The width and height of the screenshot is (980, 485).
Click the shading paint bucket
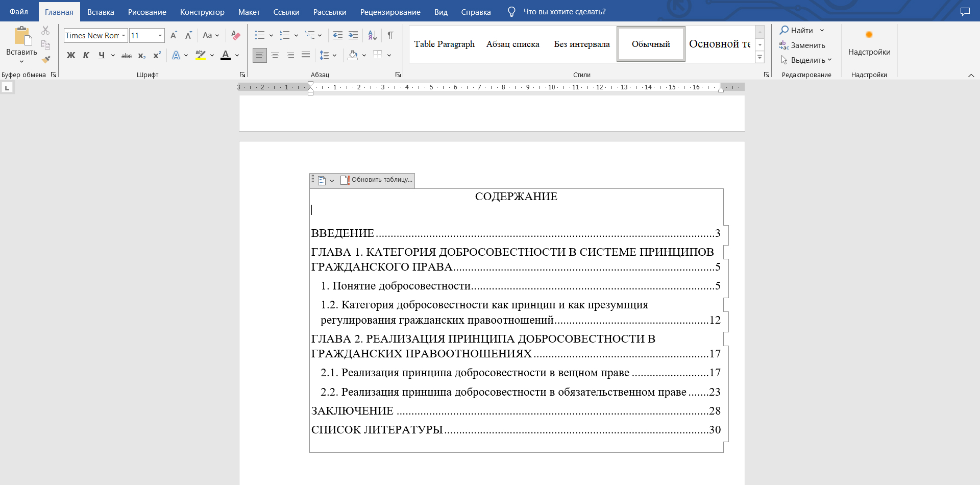point(353,55)
